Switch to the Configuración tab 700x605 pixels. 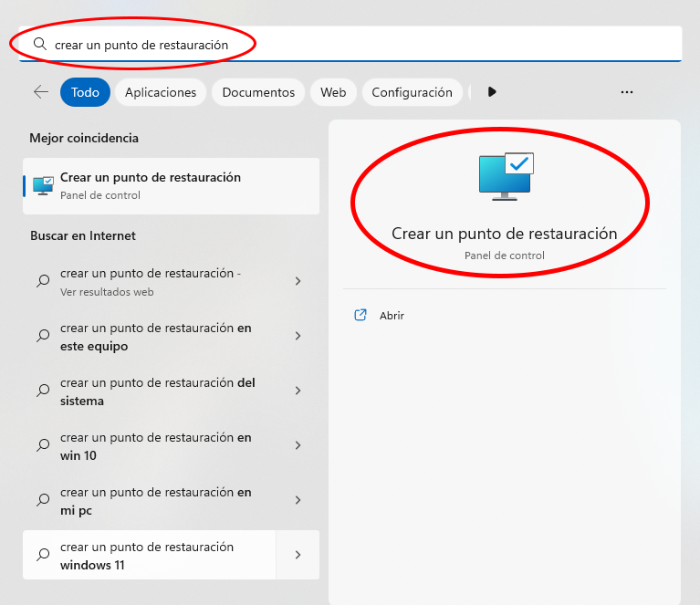(412, 92)
